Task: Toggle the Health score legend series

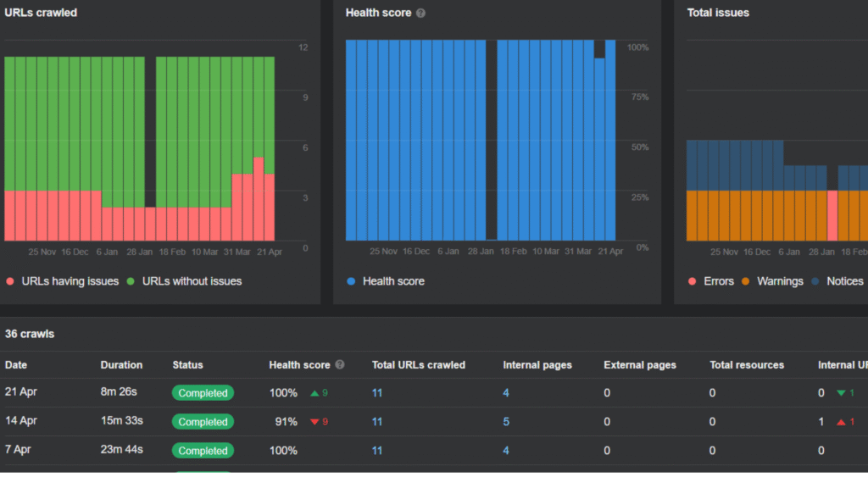Action: point(386,281)
